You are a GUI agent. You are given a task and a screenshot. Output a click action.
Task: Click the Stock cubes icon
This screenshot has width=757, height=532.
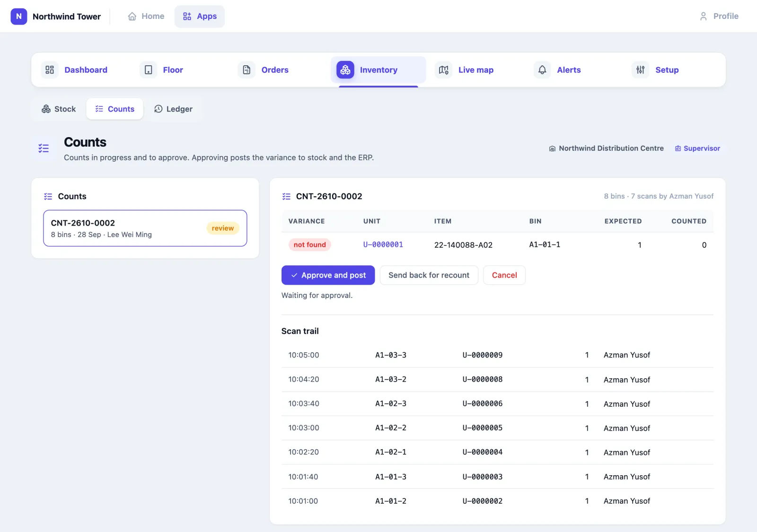pos(46,109)
